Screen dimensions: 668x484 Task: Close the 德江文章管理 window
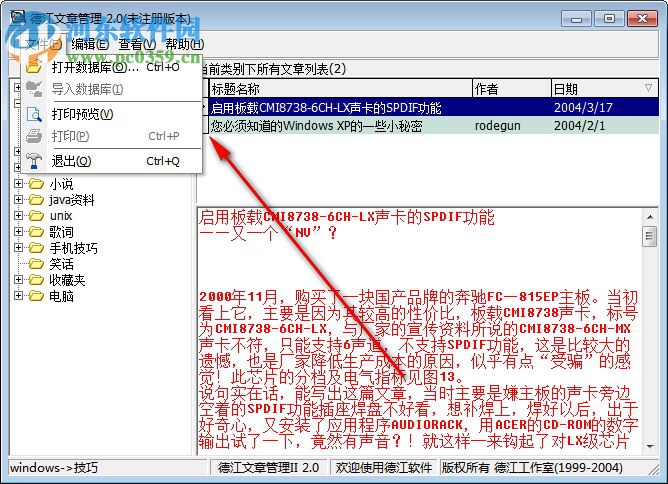point(642,19)
